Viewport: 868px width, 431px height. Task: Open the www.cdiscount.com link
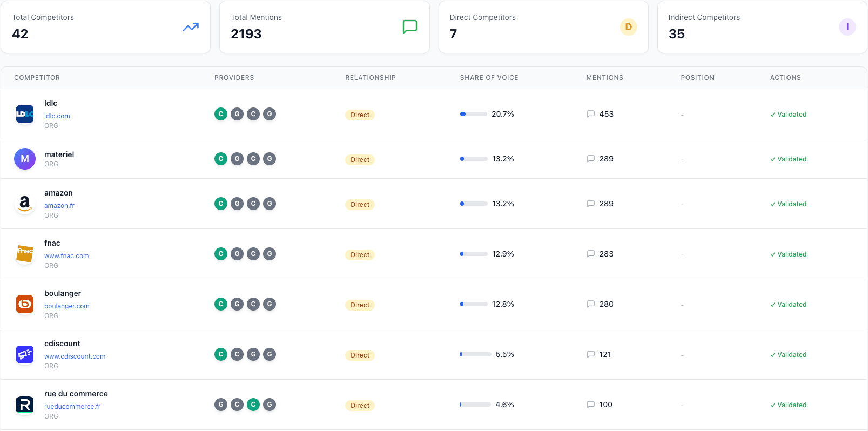tap(75, 356)
